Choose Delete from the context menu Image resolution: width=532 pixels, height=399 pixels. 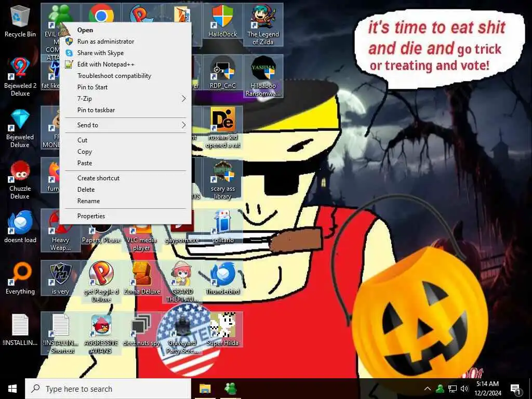click(126, 190)
